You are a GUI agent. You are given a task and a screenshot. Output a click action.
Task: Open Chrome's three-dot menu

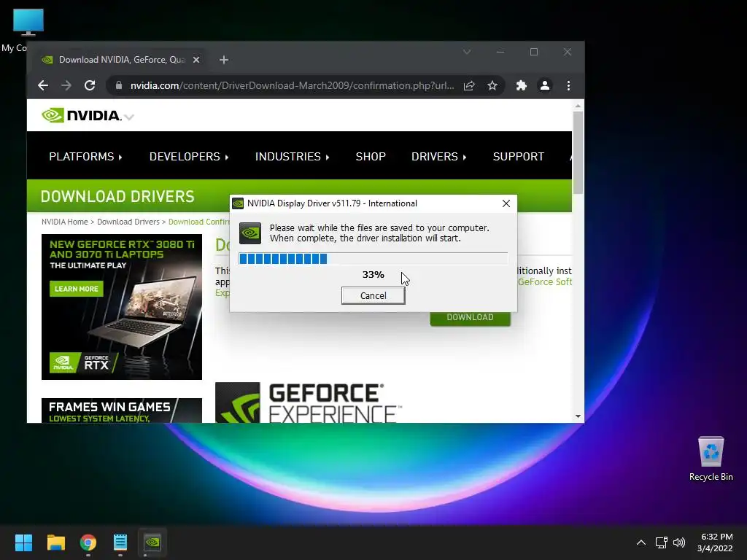pos(568,85)
